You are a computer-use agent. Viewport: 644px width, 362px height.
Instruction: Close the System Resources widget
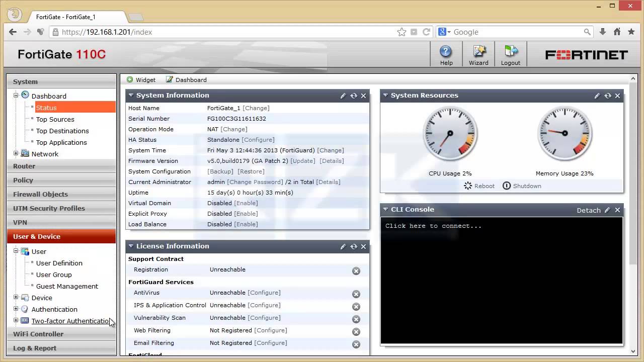618,96
